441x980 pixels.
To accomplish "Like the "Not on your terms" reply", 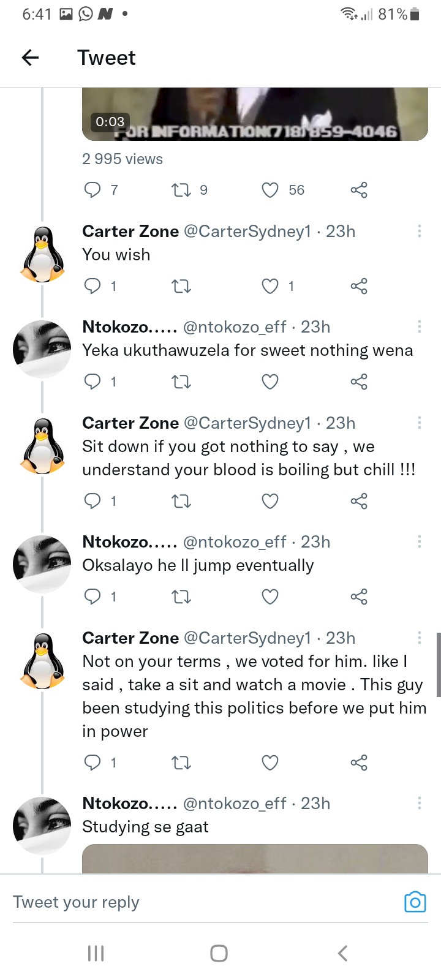I will point(270,763).
